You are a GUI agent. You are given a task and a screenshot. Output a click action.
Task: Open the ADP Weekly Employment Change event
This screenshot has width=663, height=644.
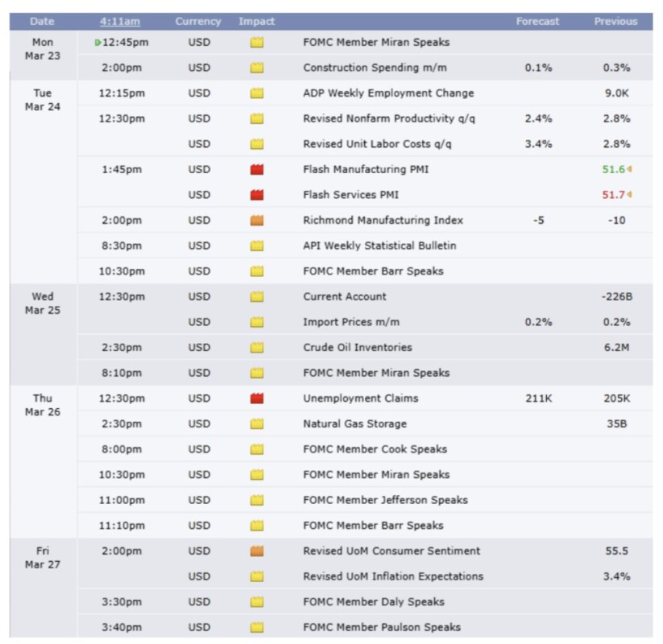click(388, 93)
